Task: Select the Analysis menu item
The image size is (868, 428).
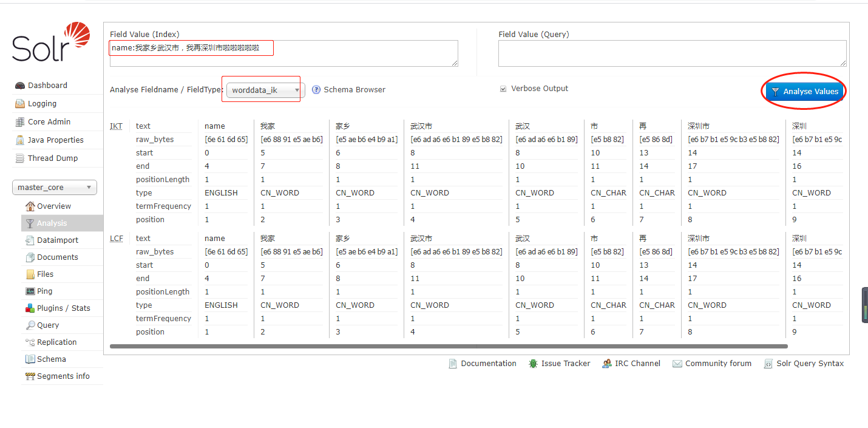Action: click(52, 223)
